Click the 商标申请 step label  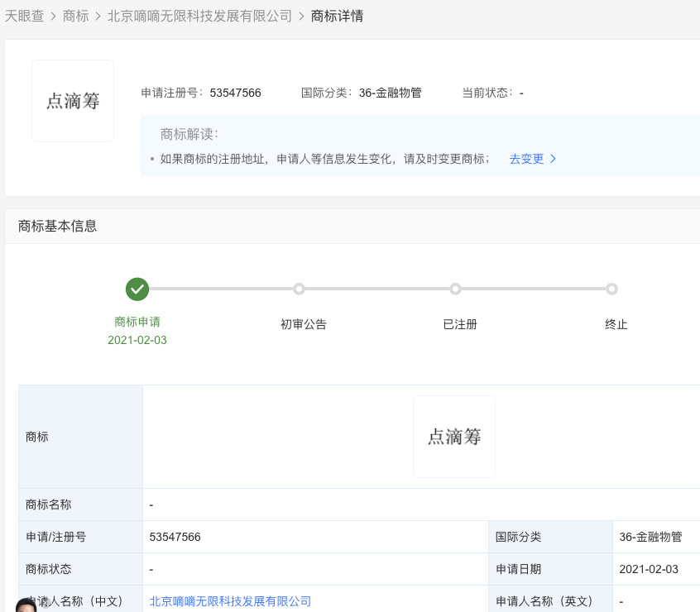[137, 322]
